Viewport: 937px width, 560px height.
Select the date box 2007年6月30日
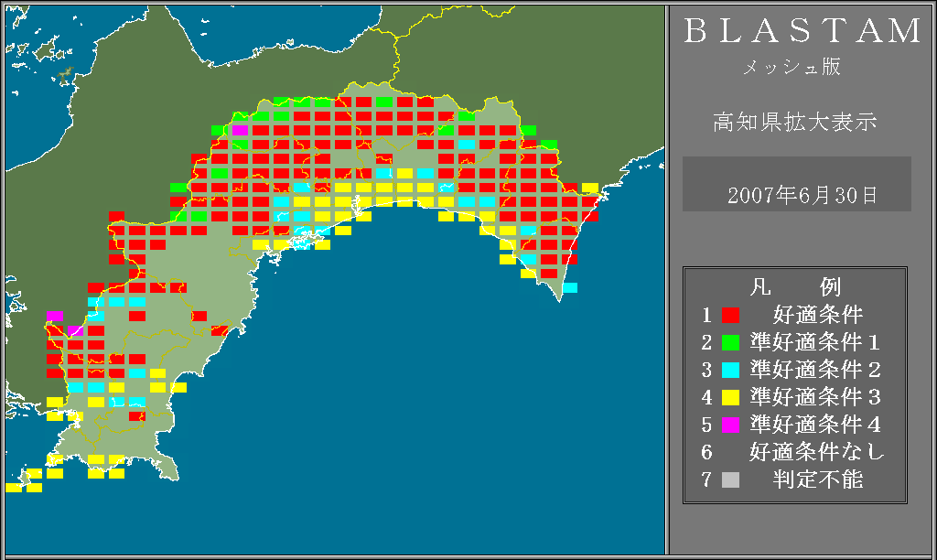[x=797, y=184]
